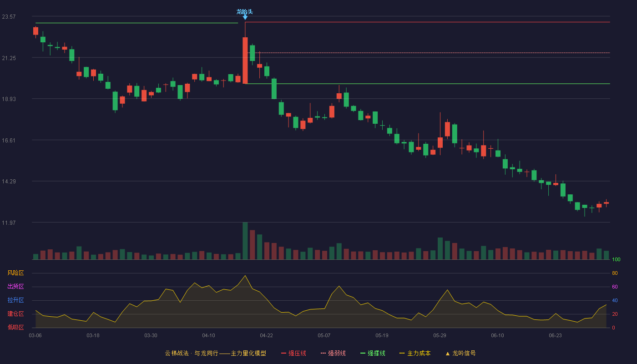
Task: Click the orange 80 indicator scale value
Action: [615, 273]
